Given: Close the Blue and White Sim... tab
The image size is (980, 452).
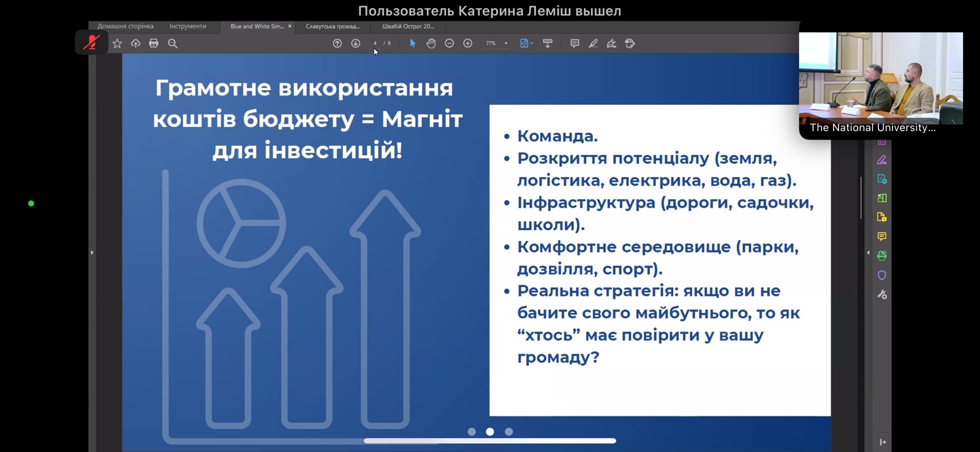Looking at the screenshot, I should coord(290,26).
